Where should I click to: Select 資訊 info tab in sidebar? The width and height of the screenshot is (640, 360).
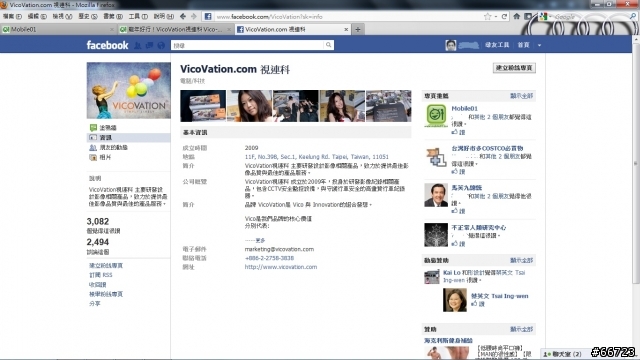(x=129, y=138)
